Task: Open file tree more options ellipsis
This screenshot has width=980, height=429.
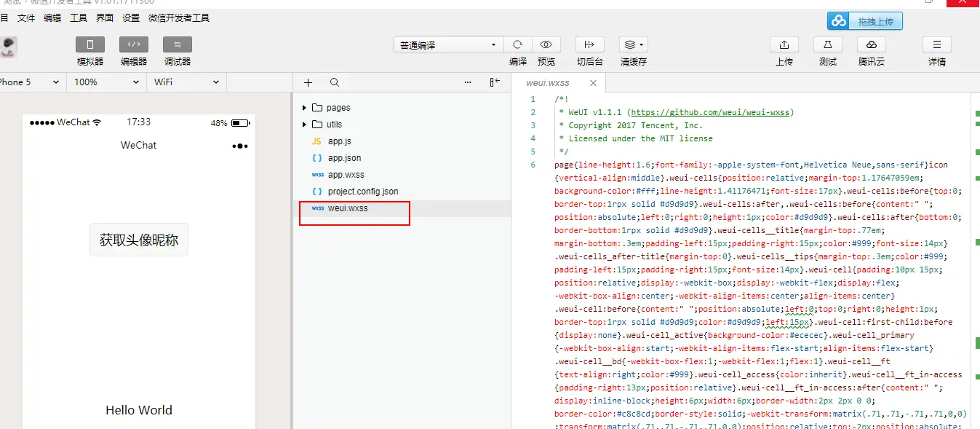Action: (467, 82)
